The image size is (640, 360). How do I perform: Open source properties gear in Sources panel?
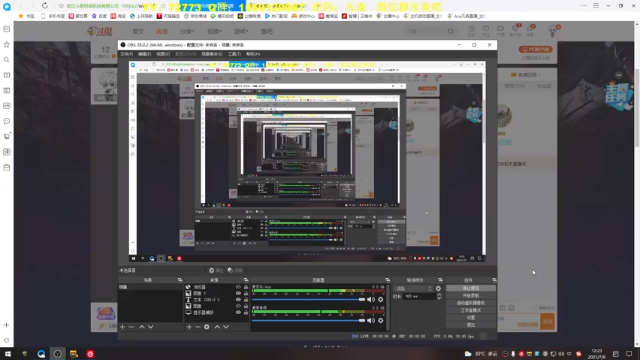[207, 327]
